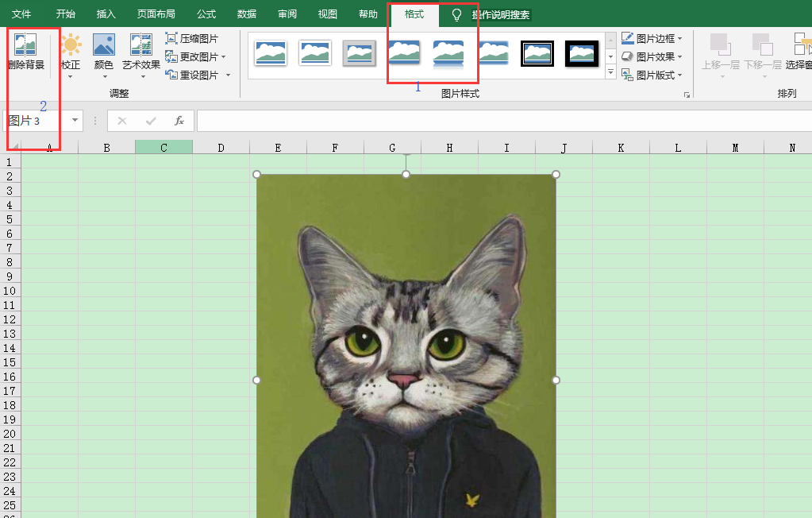Screen dimensions: 812x518
Task: Switch to the 开始 tab
Action: pos(66,14)
